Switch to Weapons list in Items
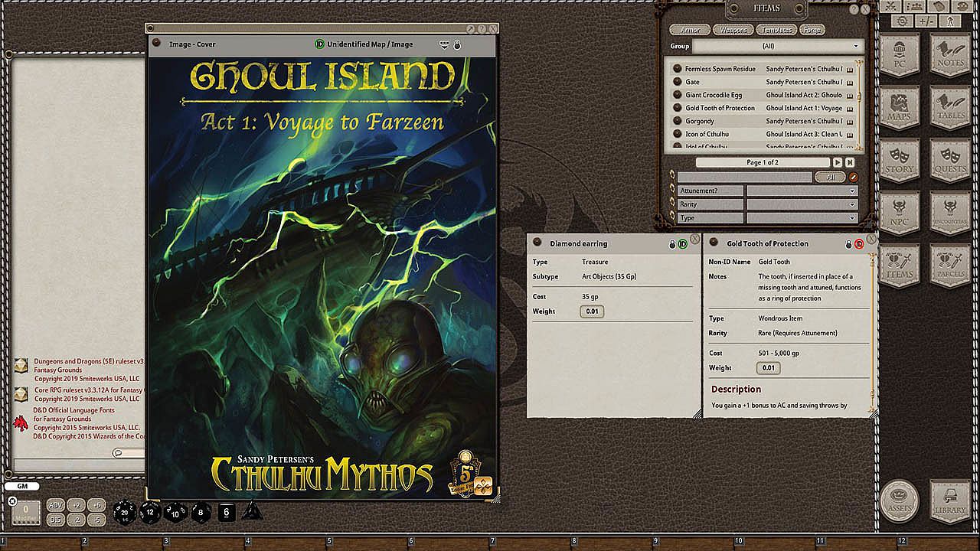The width and height of the screenshot is (980, 551). 733,31
